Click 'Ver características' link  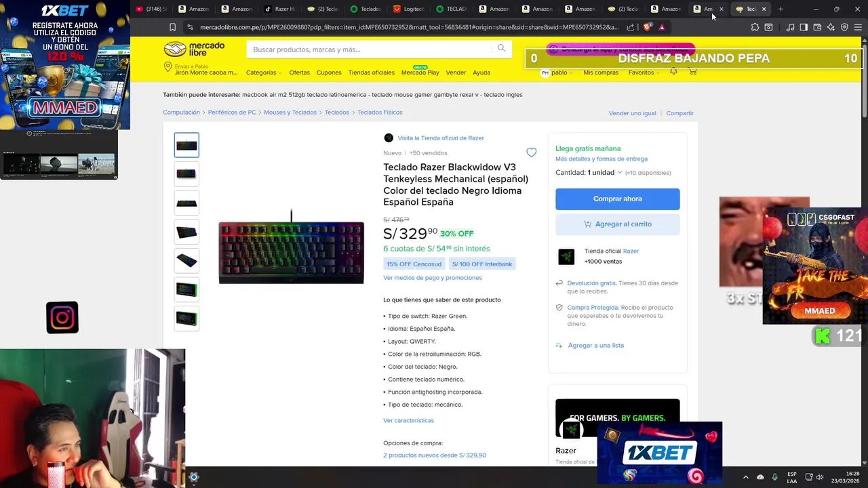(408, 420)
